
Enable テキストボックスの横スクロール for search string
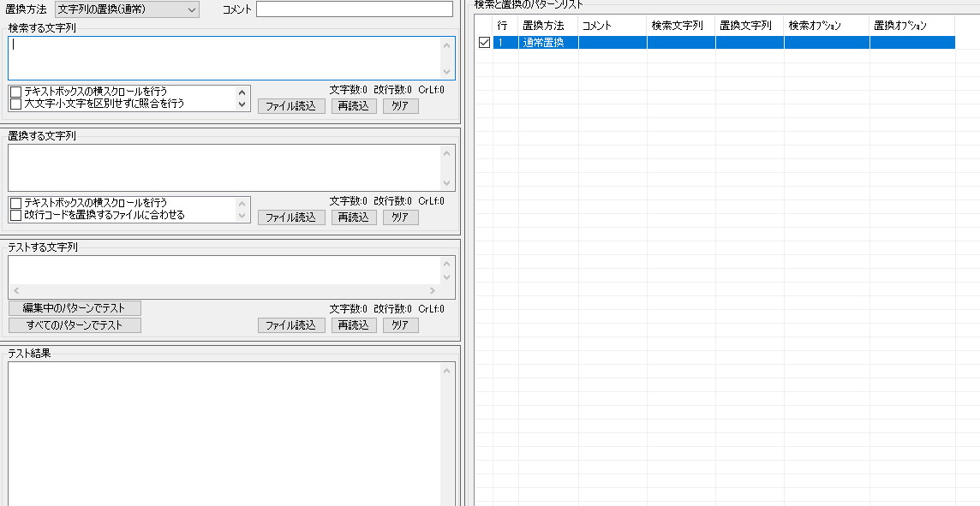[15, 92]
